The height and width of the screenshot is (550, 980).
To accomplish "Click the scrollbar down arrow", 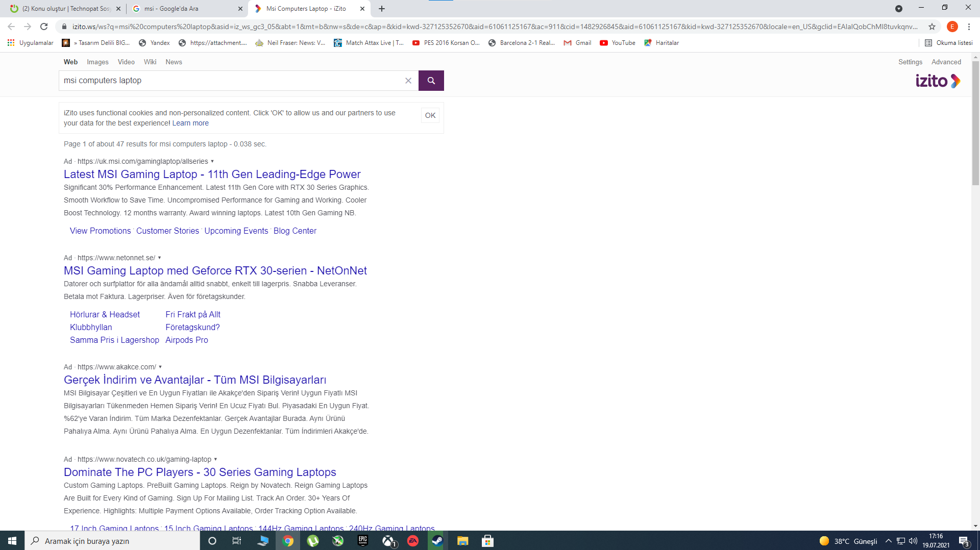I will [x=975, y=526].
